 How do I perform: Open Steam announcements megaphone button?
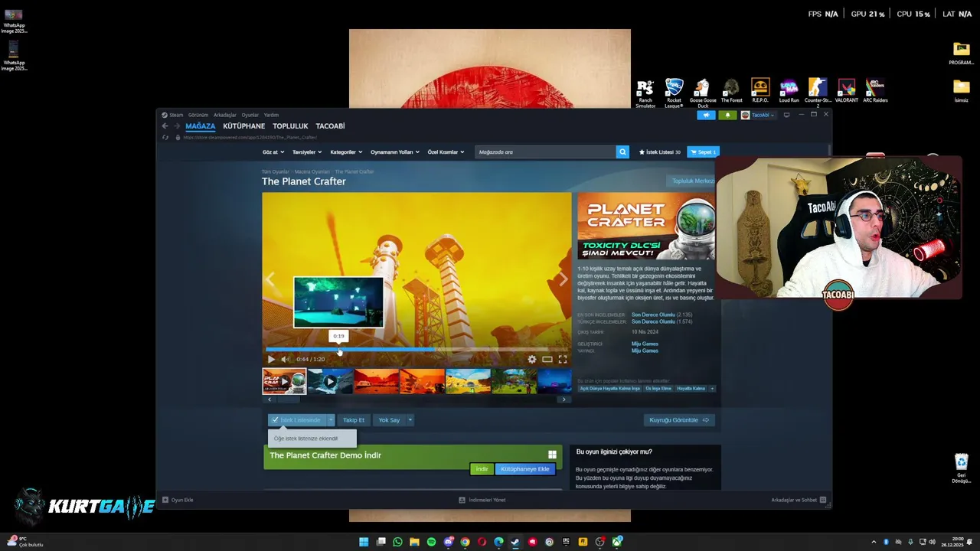click(x=706, y=115)
